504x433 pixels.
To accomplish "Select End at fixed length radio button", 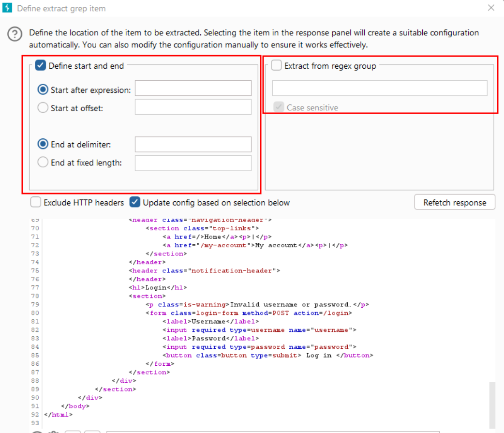I will click(x=43, y=162).
